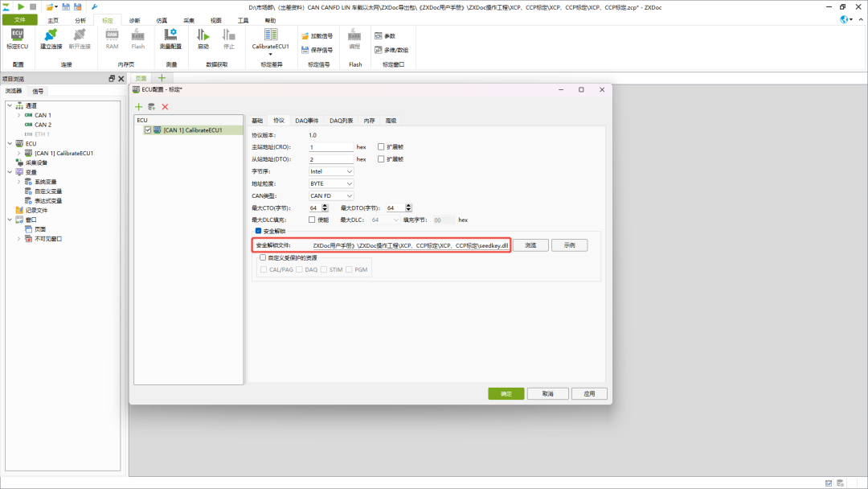Viewport: 868px width, 489px height.
Task: Open 分析 ribbon tab
Action: (x=80, y=20)
